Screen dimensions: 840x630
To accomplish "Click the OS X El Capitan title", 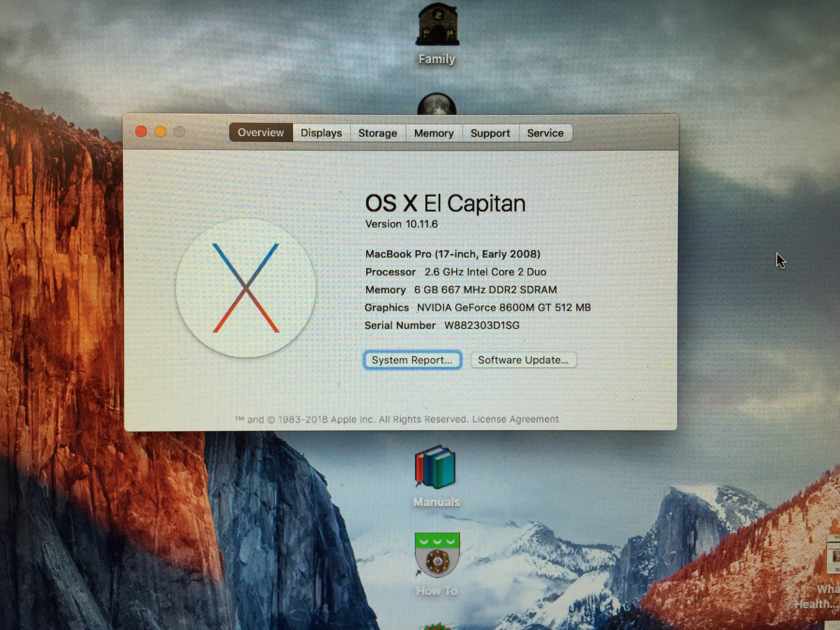I will click(445, 204).
